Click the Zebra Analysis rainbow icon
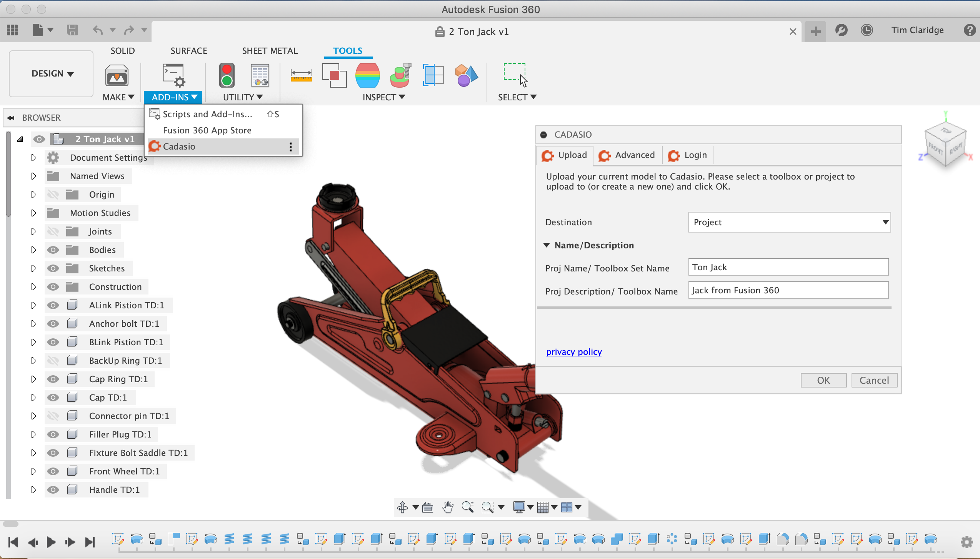 (367, 75)
